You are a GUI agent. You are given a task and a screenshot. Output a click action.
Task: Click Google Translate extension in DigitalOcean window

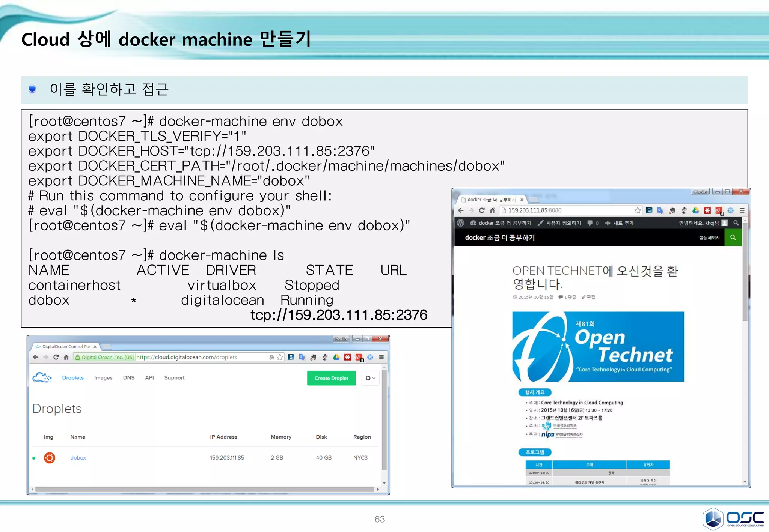pos(302,357)
